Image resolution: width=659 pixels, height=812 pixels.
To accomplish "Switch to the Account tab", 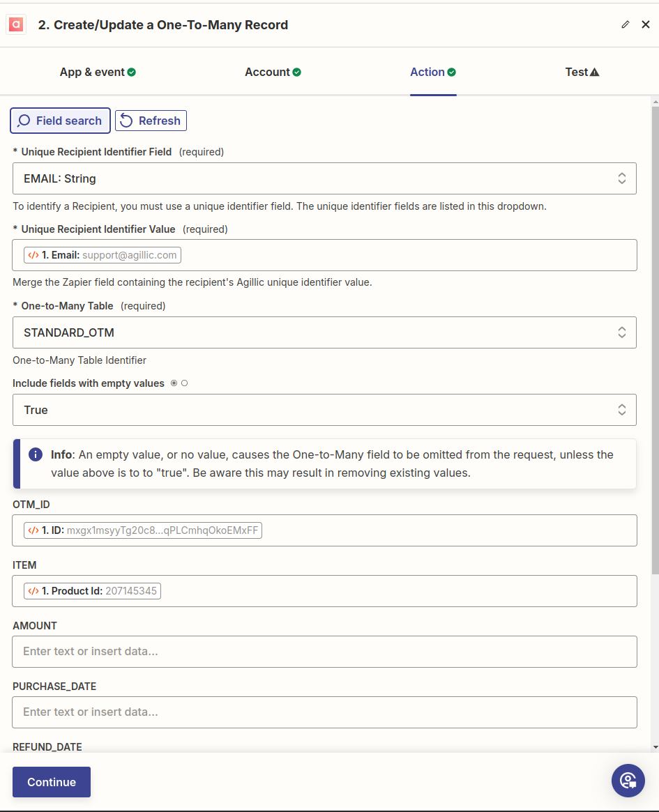I will (x=273, y=72).
